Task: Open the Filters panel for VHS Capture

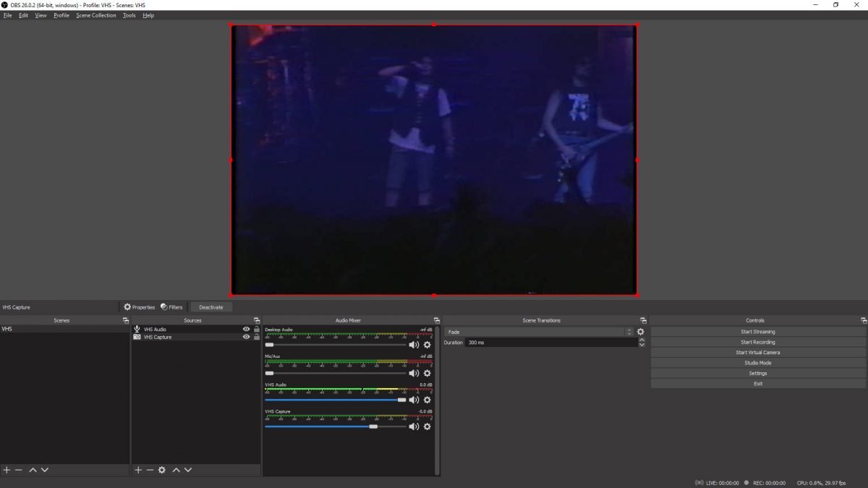Action: coord(172,307)
